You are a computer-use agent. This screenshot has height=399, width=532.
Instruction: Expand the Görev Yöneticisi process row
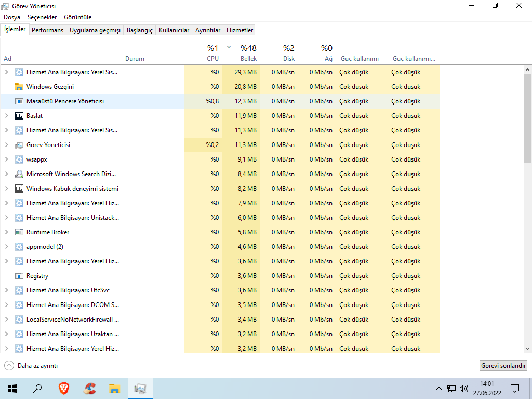click(6, 145)
